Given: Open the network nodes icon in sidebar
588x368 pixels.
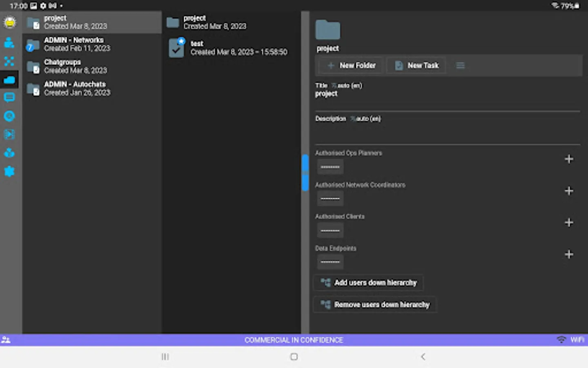Looking at the screenshot, I should point(9,61).
